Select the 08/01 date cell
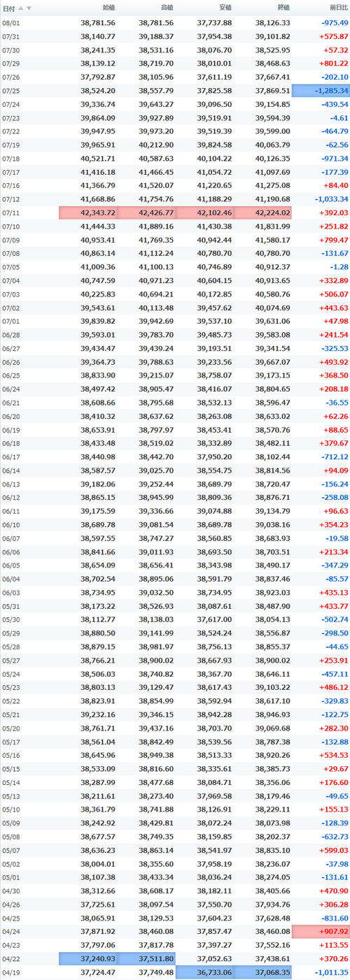Viewport: 350px width, 980px height. coord(10,22)
